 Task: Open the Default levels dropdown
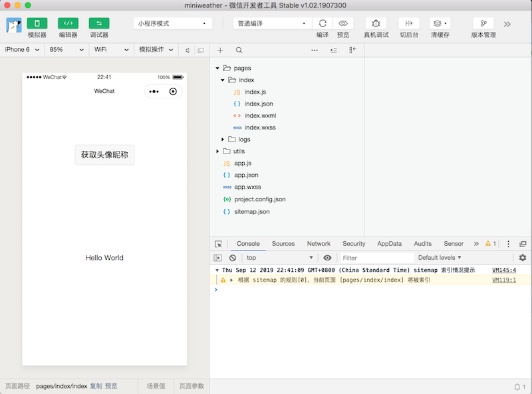(x=440, y=258)
